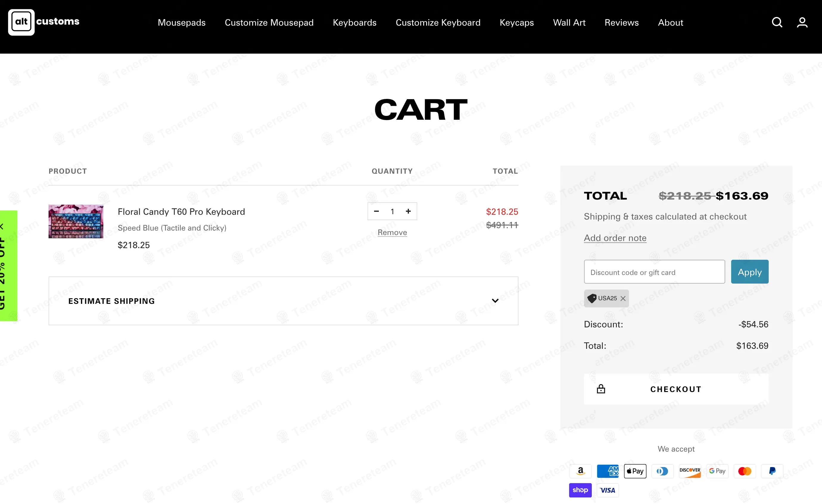Remove the USA25 discount code
Image resolution: width=822 pixels, height=504 pixels.
pos(623,298)
